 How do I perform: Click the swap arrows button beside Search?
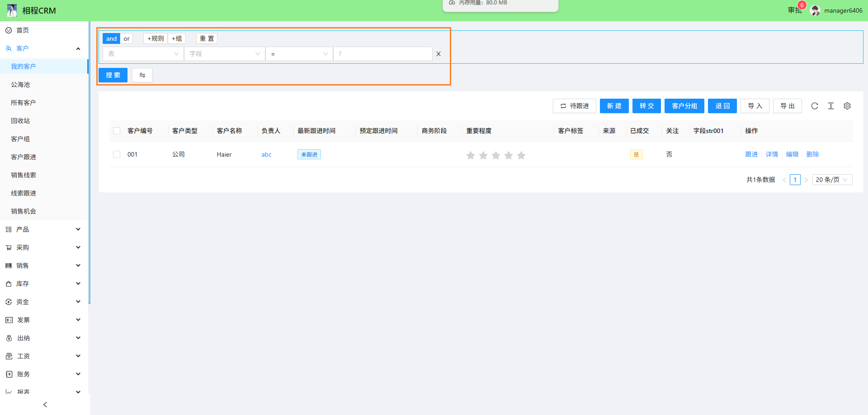point(142,75)
